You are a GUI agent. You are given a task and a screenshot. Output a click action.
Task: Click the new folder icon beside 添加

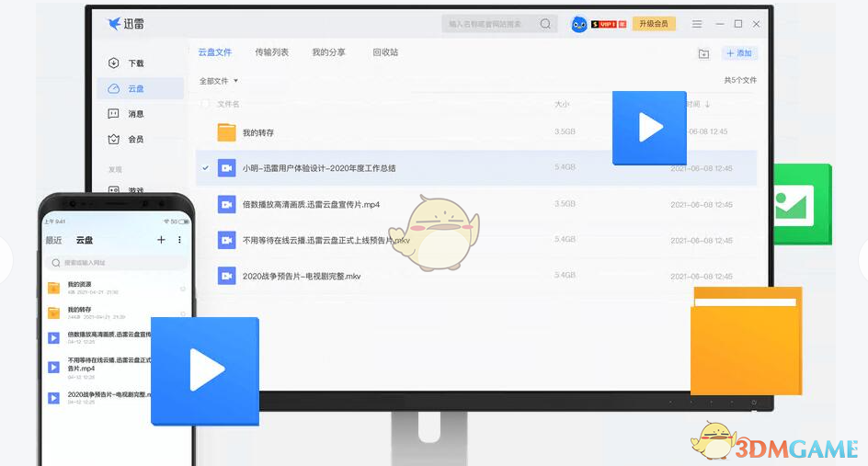(x=703, y=54)
